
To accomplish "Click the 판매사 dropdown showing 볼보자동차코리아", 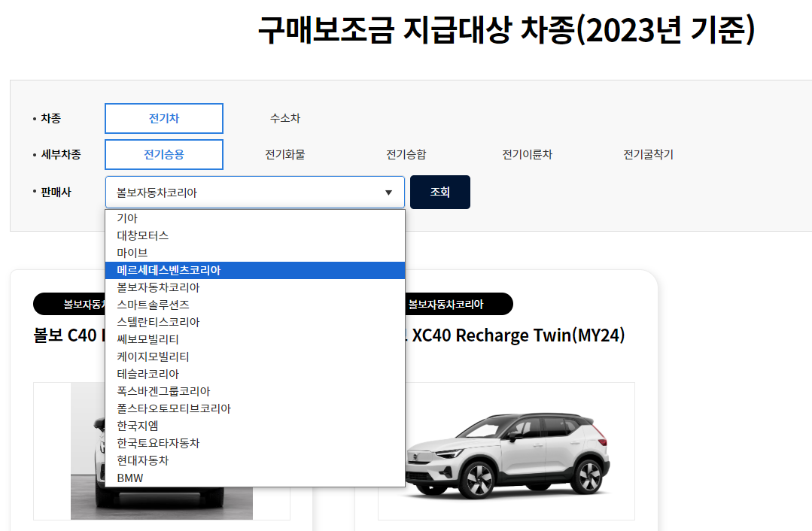I will tap(255, 192).
